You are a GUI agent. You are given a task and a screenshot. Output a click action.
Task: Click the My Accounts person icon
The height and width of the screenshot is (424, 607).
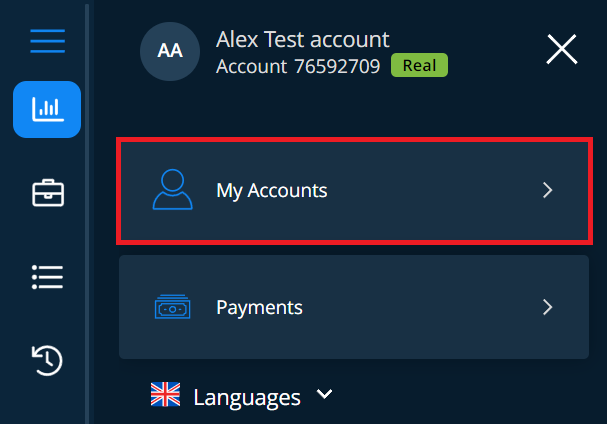coord(173,189)
